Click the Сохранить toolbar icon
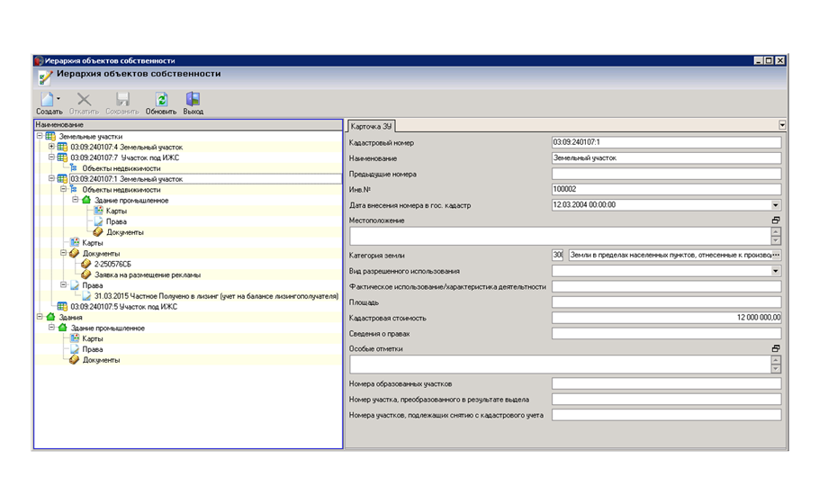 click(122, 99)
